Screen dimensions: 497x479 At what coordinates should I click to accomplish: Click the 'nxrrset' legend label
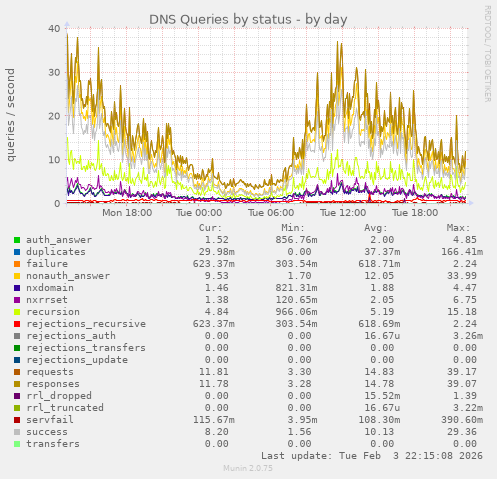tap(47, 300)
